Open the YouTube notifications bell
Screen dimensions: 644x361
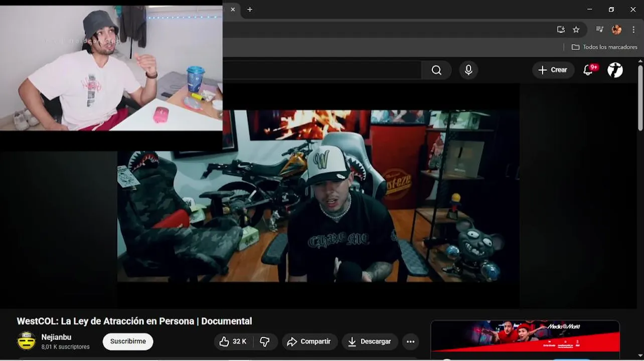589,70
